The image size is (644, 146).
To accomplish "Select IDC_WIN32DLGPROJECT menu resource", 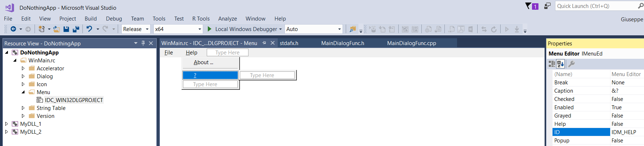I will coord(74,100).
